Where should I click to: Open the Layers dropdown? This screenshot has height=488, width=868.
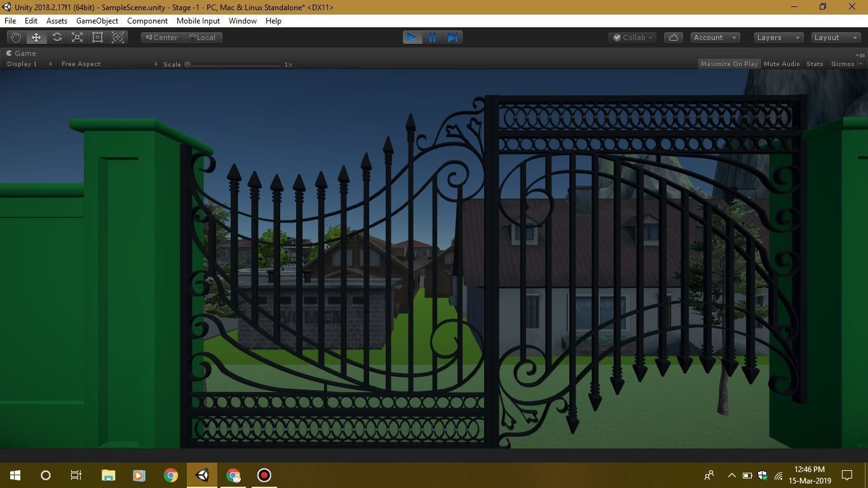click(778, 37)
